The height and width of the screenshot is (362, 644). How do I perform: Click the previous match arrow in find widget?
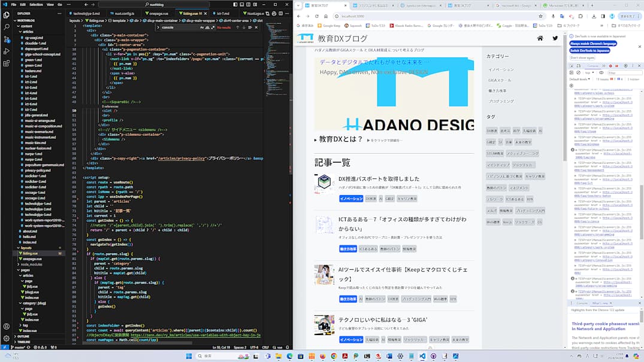pos(237,28)
